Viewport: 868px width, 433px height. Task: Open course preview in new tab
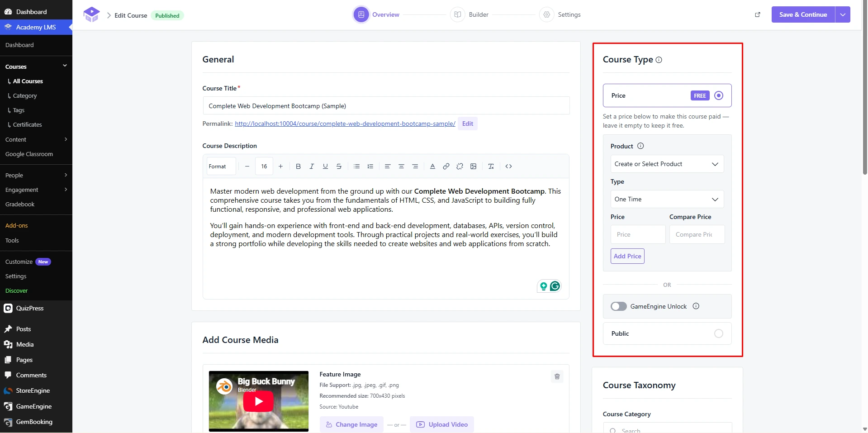tap(758, 14)
